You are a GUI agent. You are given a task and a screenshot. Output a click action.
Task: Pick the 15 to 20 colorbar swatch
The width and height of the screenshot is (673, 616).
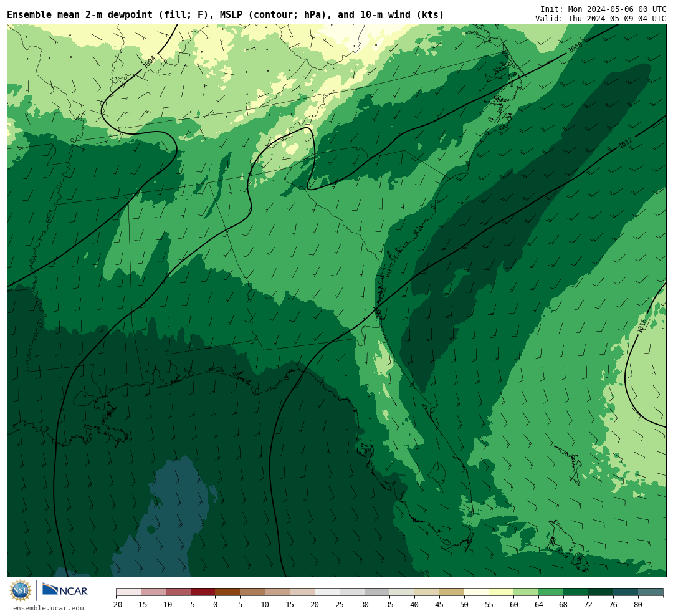(302, 592)
